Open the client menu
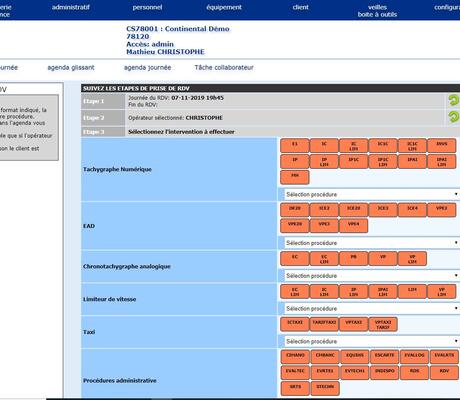The image size is (460, 400). 301,7
